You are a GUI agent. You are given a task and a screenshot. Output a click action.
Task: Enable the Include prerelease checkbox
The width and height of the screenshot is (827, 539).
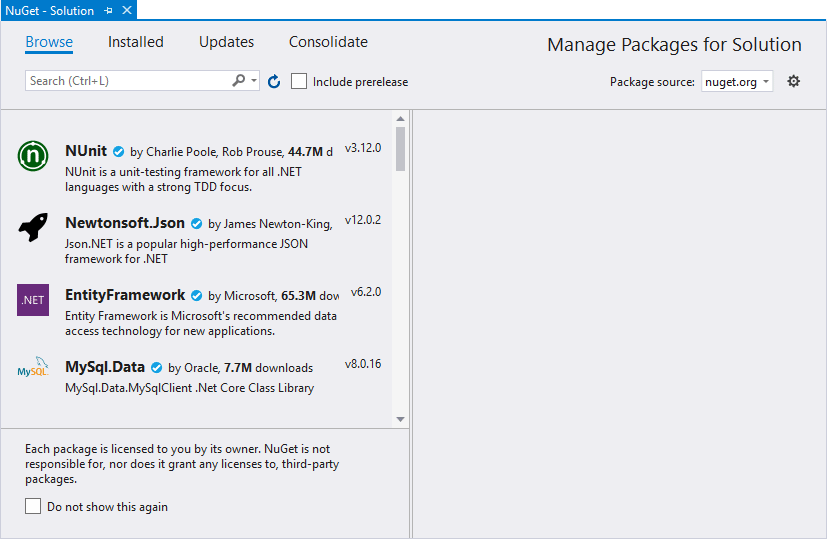(299, 81)
